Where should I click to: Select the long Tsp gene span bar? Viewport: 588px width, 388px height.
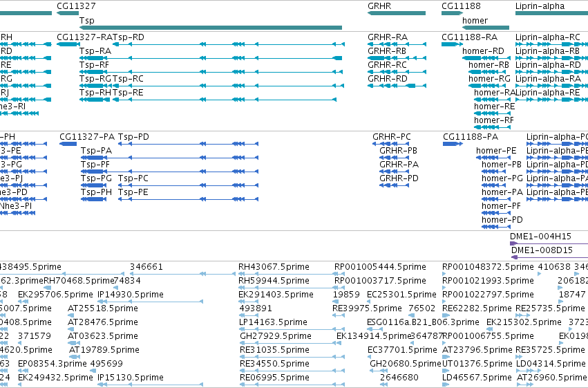point(210,28)
